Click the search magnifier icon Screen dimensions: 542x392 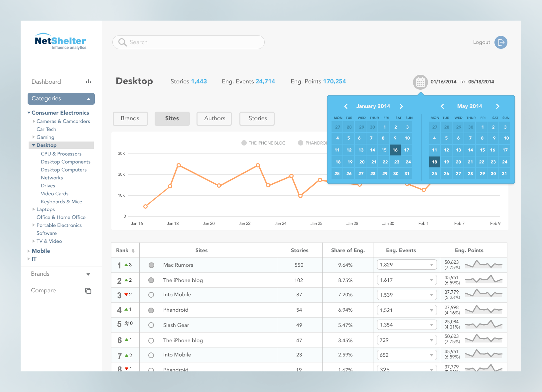coord(122,43)
